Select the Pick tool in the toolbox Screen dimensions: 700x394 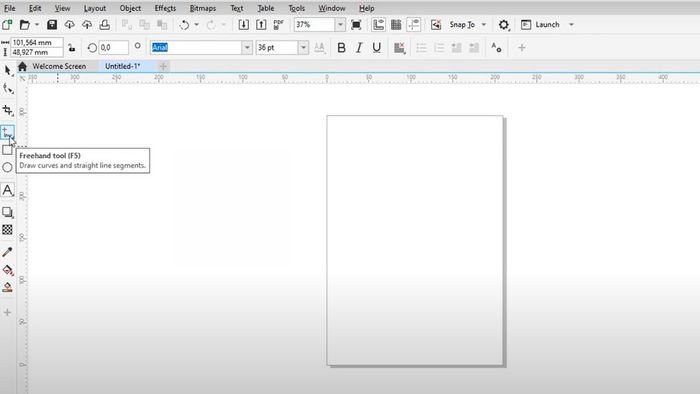coord(8,70)
